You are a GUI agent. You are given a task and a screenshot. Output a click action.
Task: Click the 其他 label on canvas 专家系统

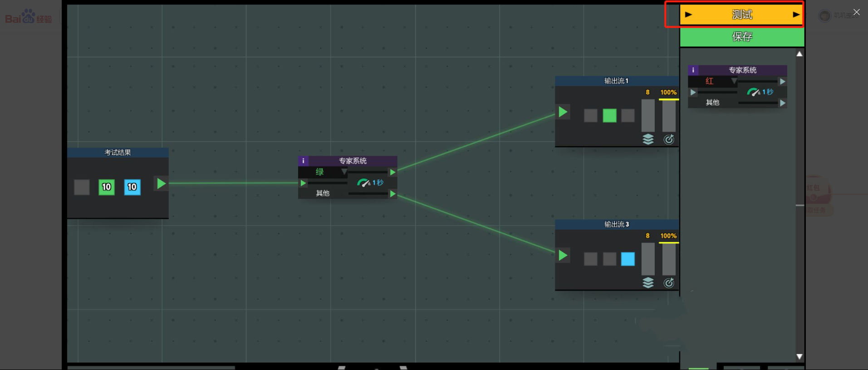(x=323, y=193)
